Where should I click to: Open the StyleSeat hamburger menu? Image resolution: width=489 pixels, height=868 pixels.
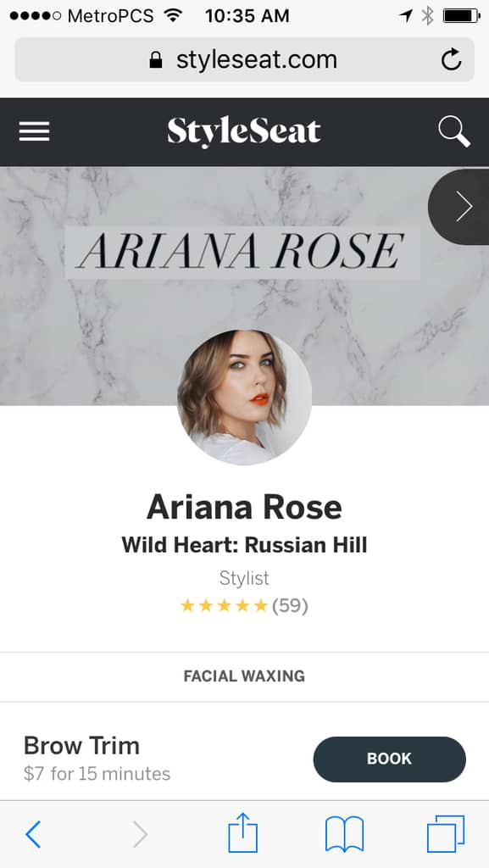point(34,131)
